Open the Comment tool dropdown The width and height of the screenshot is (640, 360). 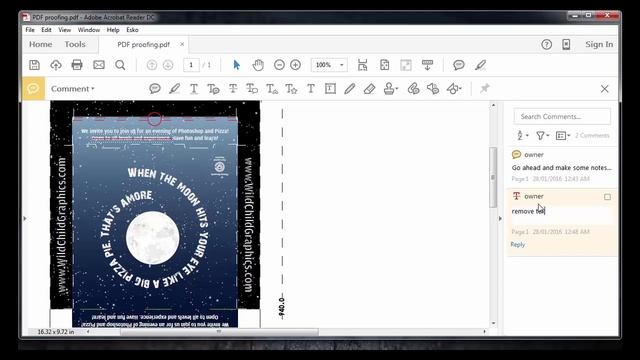click(x=73, y=89)
